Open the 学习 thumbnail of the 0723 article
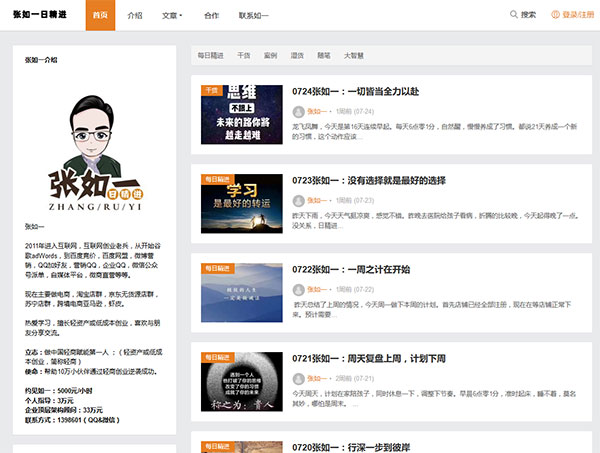 (x=242, y=204)
